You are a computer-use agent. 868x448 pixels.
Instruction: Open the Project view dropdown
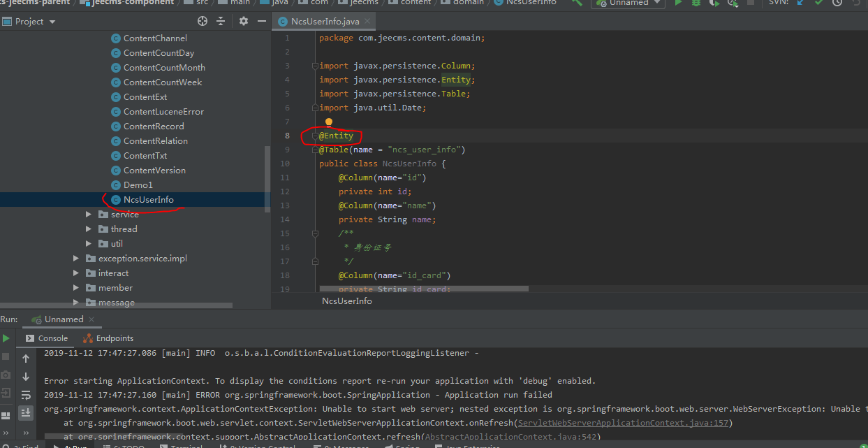coord(52,22)
